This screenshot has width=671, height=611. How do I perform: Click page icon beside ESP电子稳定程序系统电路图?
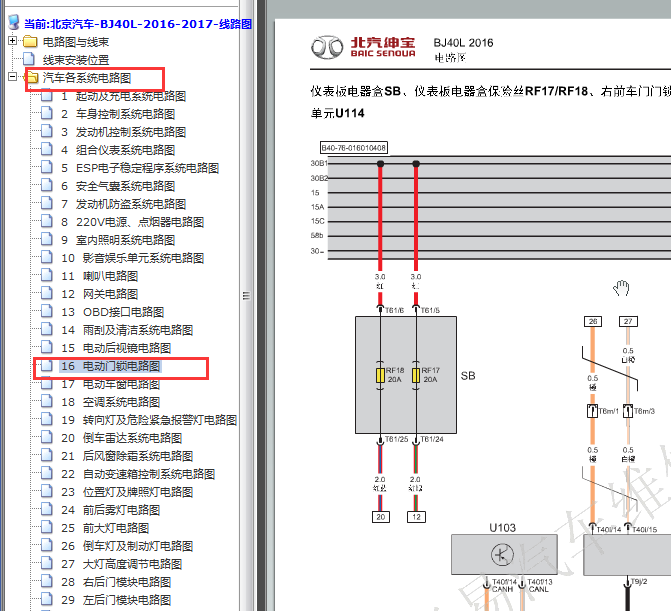[47, 167]
